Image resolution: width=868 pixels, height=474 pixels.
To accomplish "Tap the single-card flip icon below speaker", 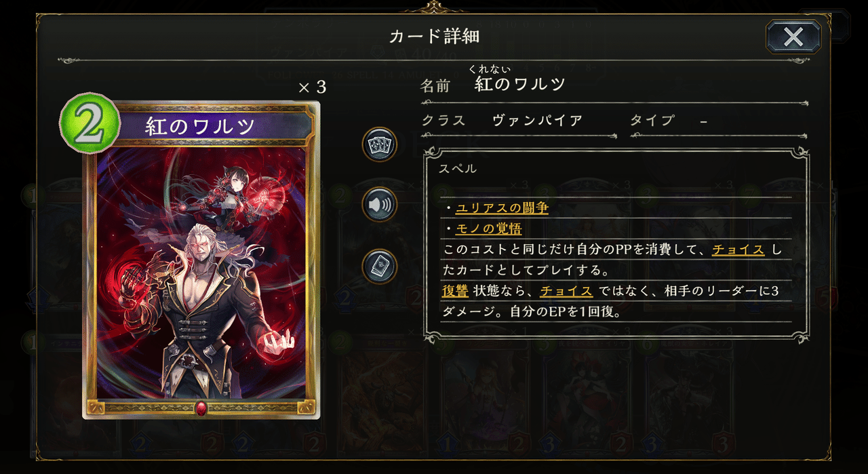I will [x=379, y=266].
